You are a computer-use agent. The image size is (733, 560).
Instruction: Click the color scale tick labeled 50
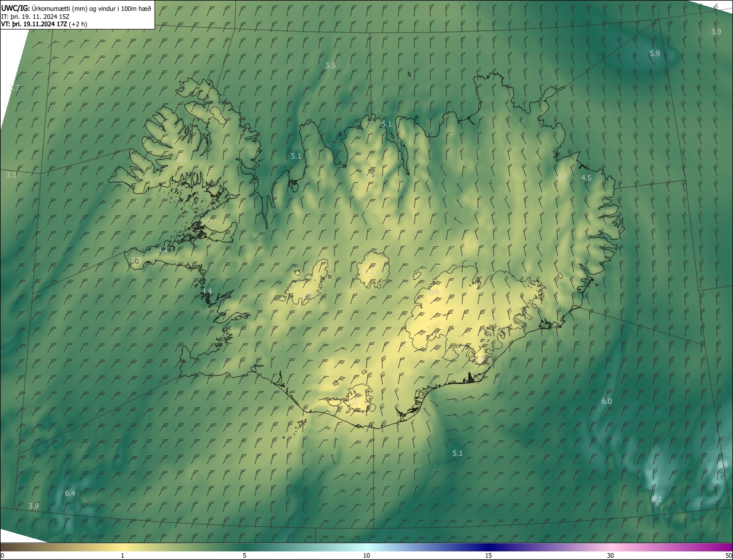coord(728,555)
